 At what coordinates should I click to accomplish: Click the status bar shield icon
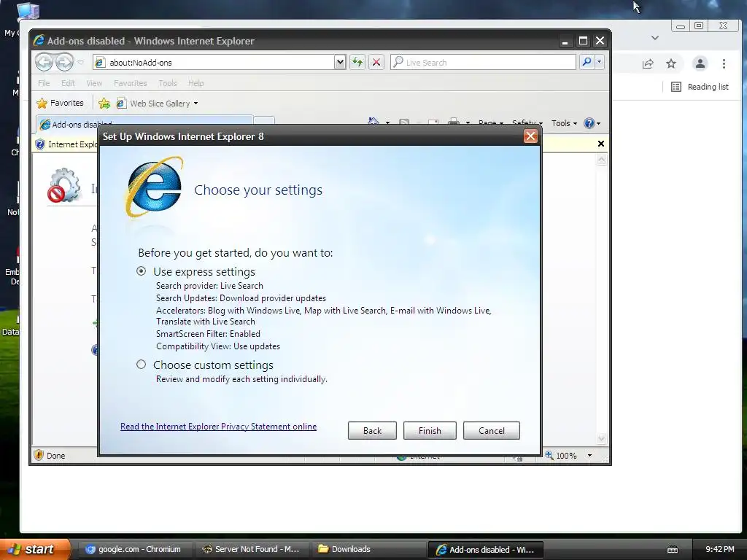tap(39, 455)
